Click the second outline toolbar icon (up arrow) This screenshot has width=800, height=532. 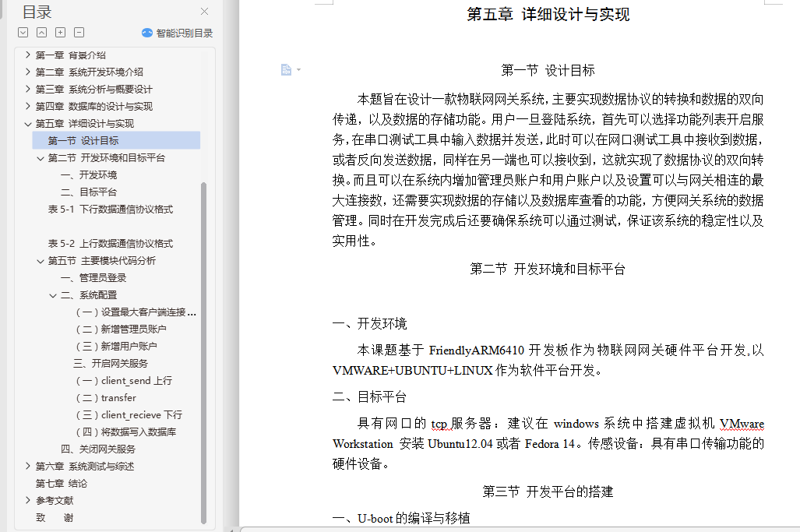(42, 33)
